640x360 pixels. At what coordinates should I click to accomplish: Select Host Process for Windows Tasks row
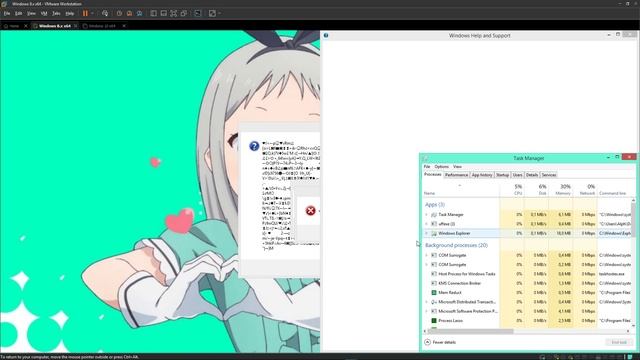coord(527,274)
